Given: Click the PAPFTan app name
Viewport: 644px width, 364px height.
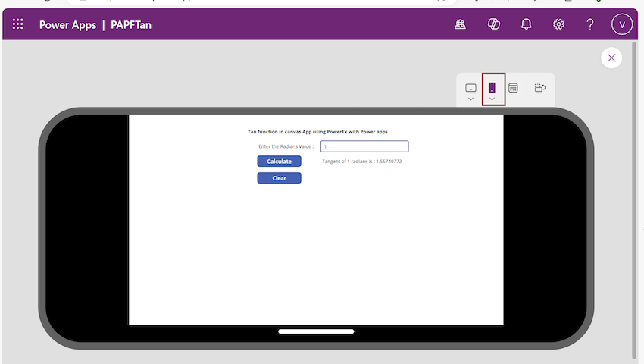Looking at the screenshot, I should coord(131,25).
